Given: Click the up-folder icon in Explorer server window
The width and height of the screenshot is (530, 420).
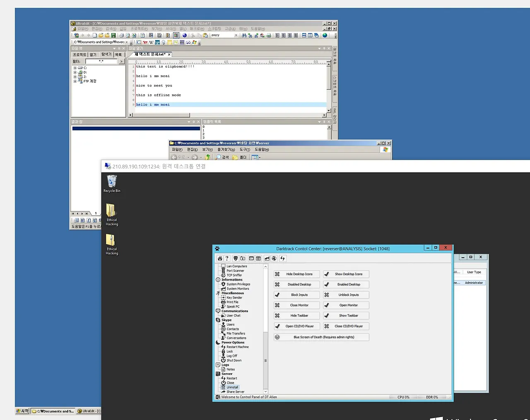Looking at the screenshot, I should 208,157.
